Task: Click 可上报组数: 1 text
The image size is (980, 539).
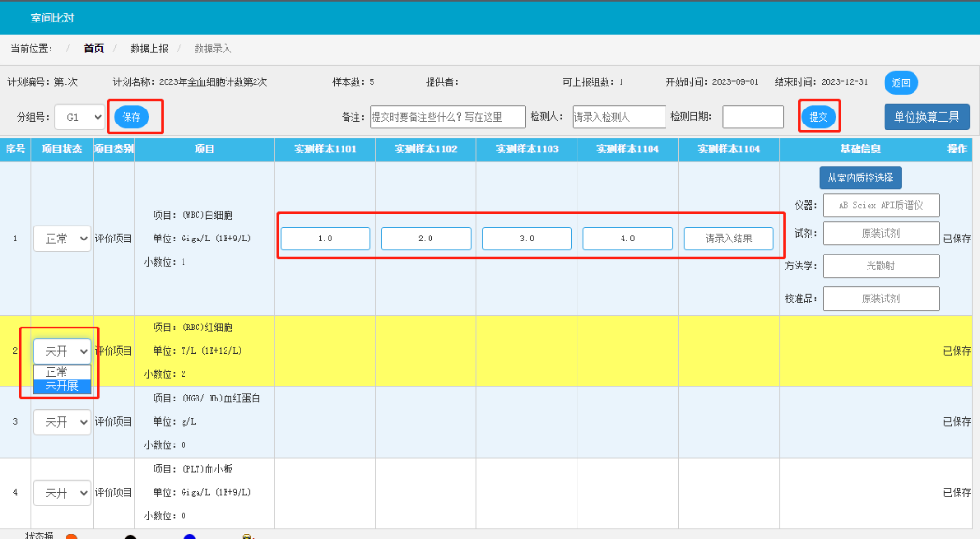Action: click(592, 82)
